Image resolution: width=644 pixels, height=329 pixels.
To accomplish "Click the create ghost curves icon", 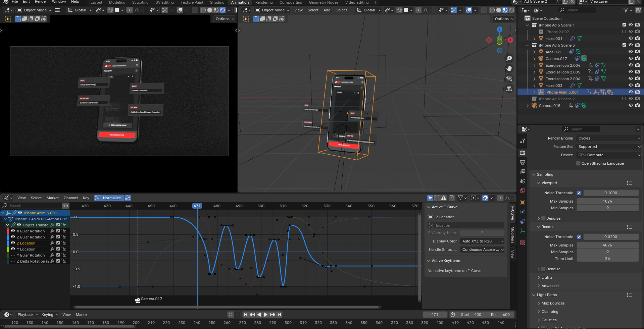I will click(452, 198).
